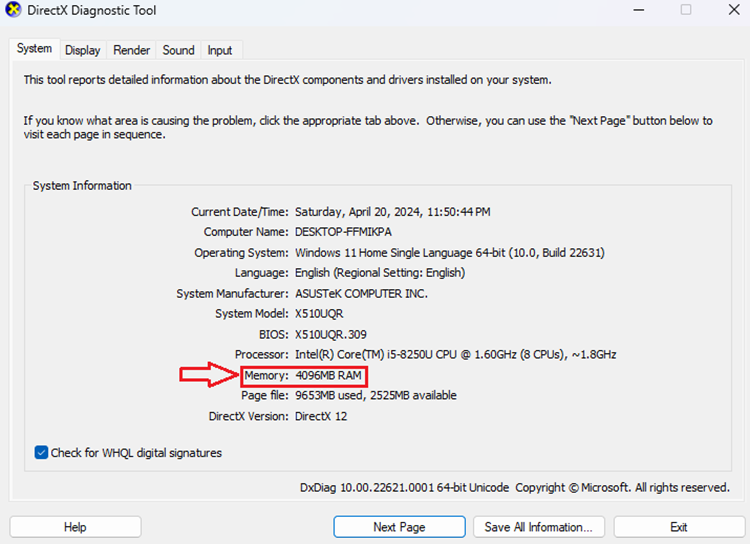Go to the Sound tab
Viewport: 750px width, 544px height.
(179, 50)
